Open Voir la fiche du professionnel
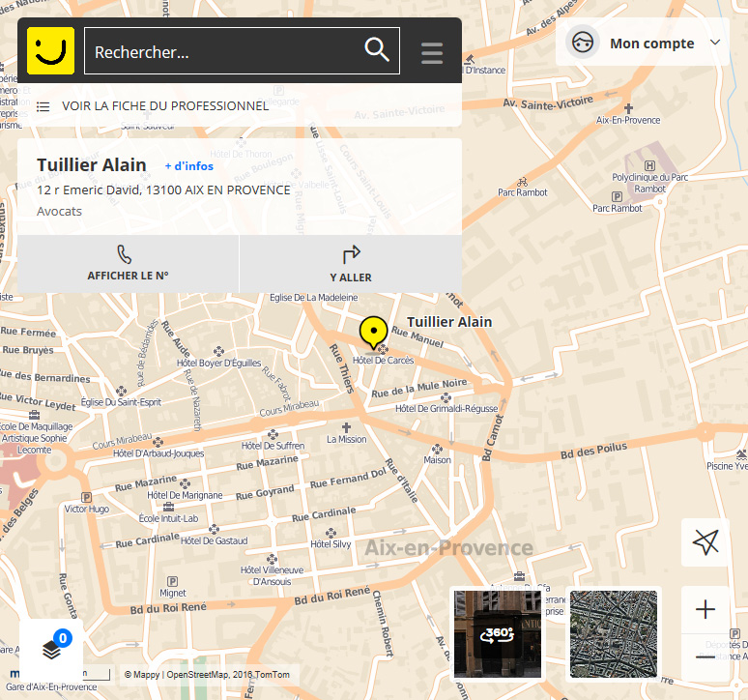The image size is (748, 700). [164, 105]
